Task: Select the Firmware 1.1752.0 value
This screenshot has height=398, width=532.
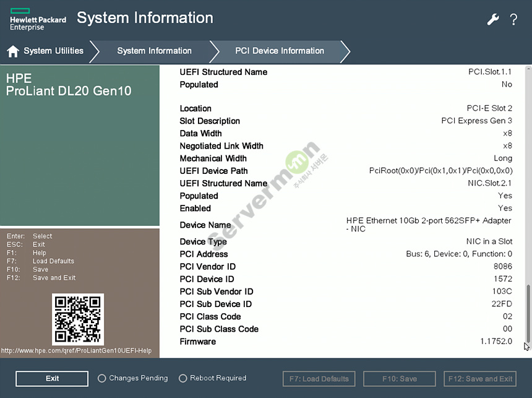Action: click(496, 341)
